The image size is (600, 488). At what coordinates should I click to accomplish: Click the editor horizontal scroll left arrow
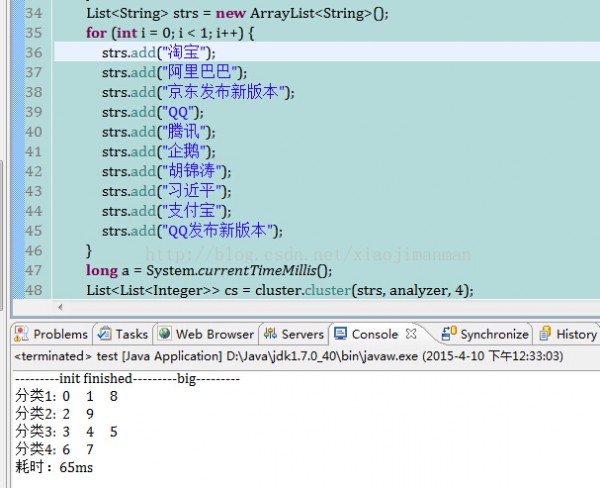pos(60,307)
